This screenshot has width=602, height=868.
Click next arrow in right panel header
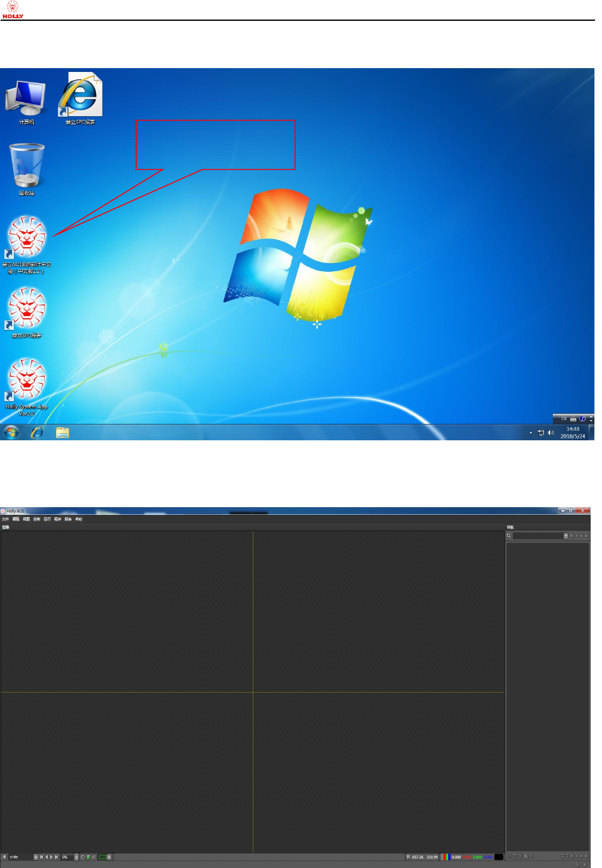pyautogui.click(x=581, y=536)
